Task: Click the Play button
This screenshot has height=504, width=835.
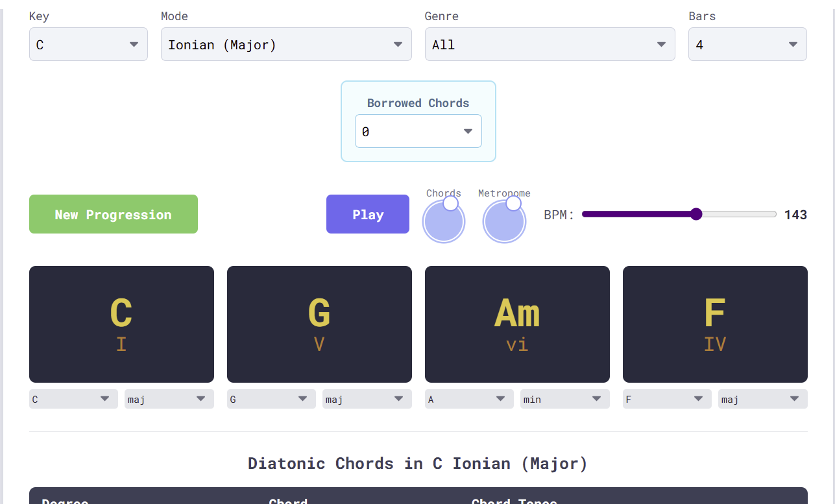Action: click(368, 214)
